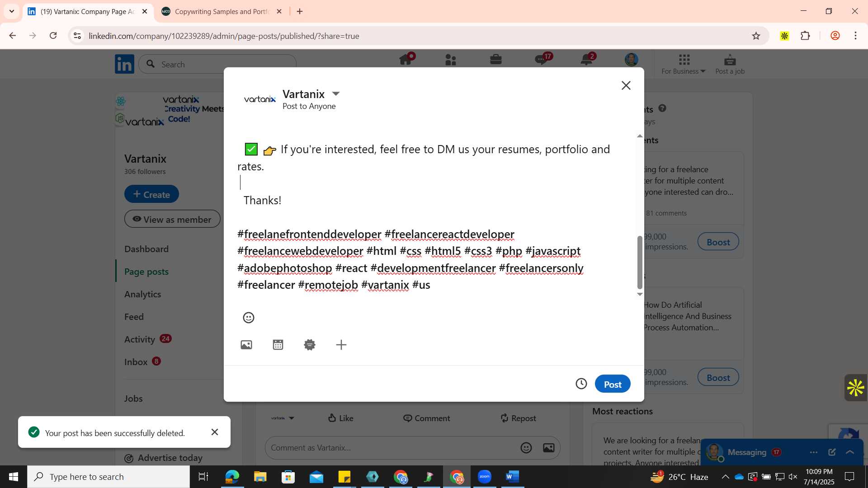Publish with the Post button
868x488 pixels.
(613, 384)
